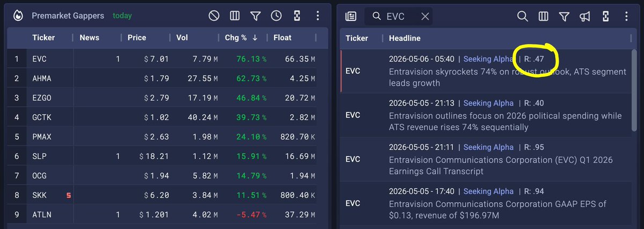Screen dimensions: 644x229
Task: Sort by the Gappers Ticker column header
Action: pyautogui.click(x=45, y=38)
